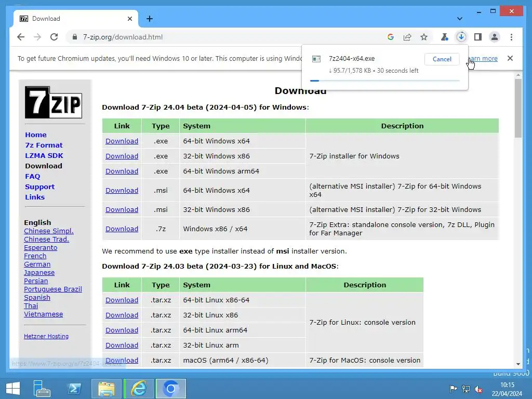Image resolution: width=532 pixels, height=399 pixels.
Task: Bookmark this page with the star icon
Action: pos(424,37)
